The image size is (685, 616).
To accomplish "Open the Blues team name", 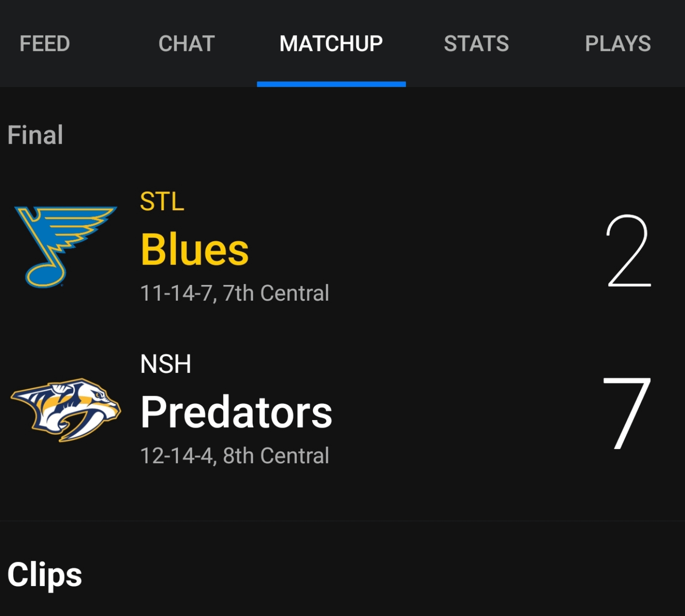I will pos(195,250).
